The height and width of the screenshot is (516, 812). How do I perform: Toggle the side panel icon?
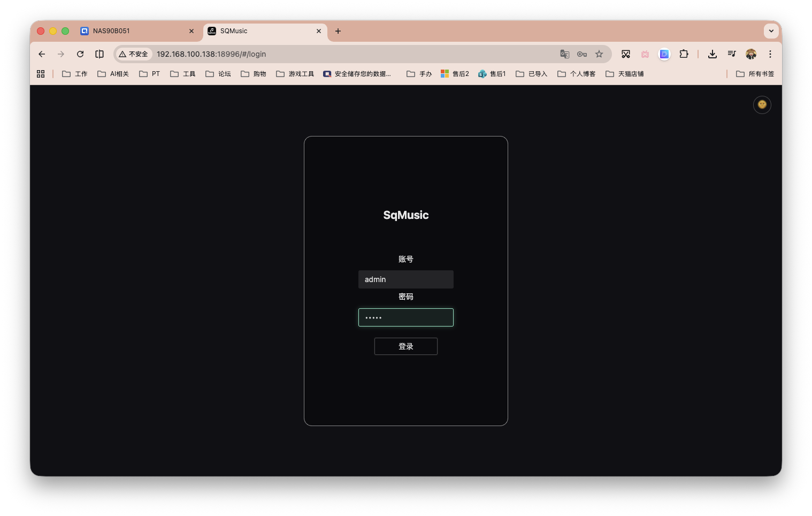[x=99, y=54]
